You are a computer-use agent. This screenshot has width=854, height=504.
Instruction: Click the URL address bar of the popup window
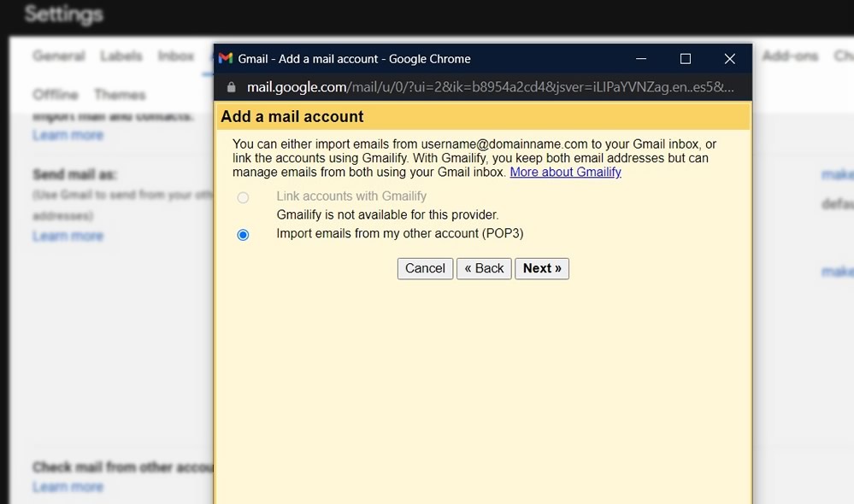(x=490, y=87)
